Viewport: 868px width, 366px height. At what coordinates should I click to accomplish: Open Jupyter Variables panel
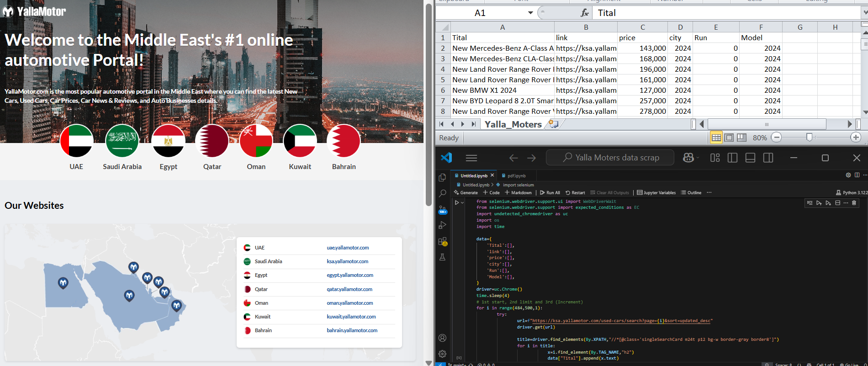(x=656, y=193)
